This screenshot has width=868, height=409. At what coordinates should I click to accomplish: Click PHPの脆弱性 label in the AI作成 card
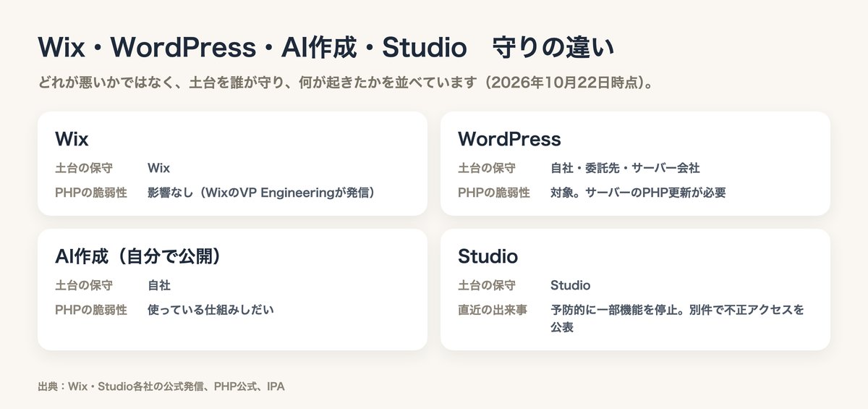pos(91,310)
